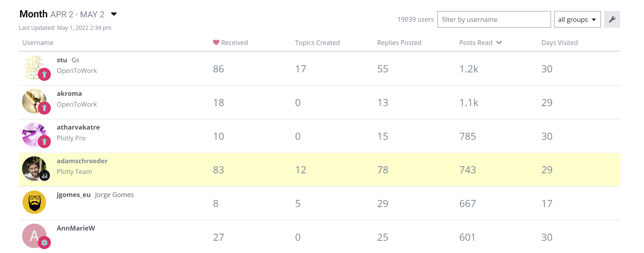Sort by Replies Posted column
The image size is (644, 253).
click(x=399, y=43)
